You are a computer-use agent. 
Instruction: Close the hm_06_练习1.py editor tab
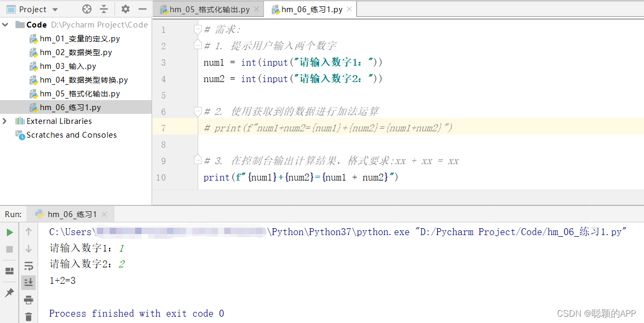tap(349, 10)
